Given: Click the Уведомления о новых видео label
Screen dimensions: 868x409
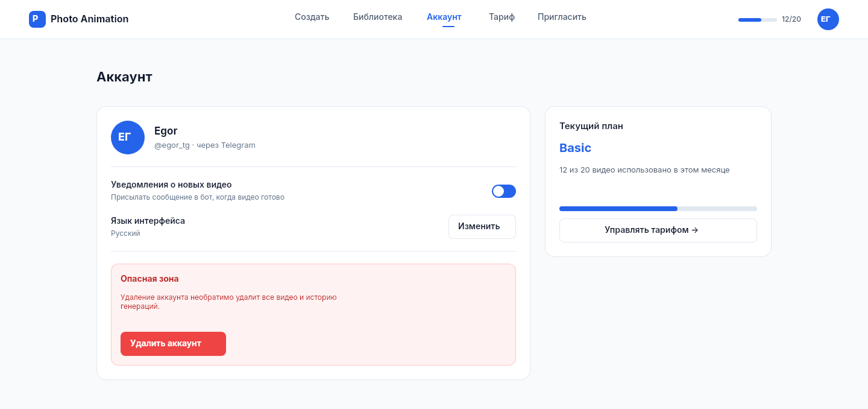Looking at the screenshot, I should pos(171,185).
